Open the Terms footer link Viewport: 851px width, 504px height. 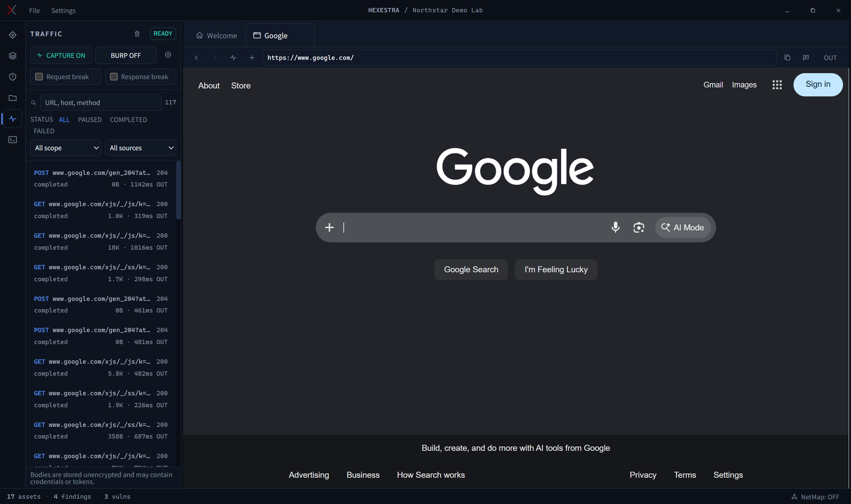[x=685, y=475]
